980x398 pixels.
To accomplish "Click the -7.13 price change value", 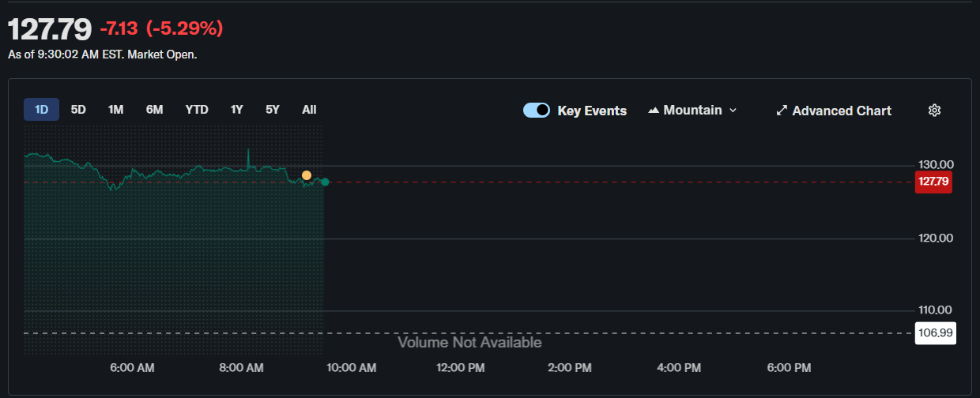I will click(x=119, y=29).
